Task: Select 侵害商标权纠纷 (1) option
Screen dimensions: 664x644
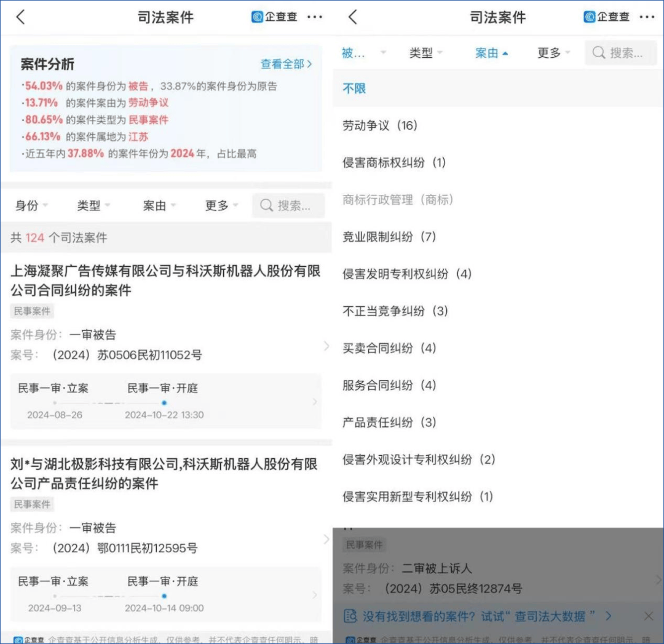Action: point(498,162)
